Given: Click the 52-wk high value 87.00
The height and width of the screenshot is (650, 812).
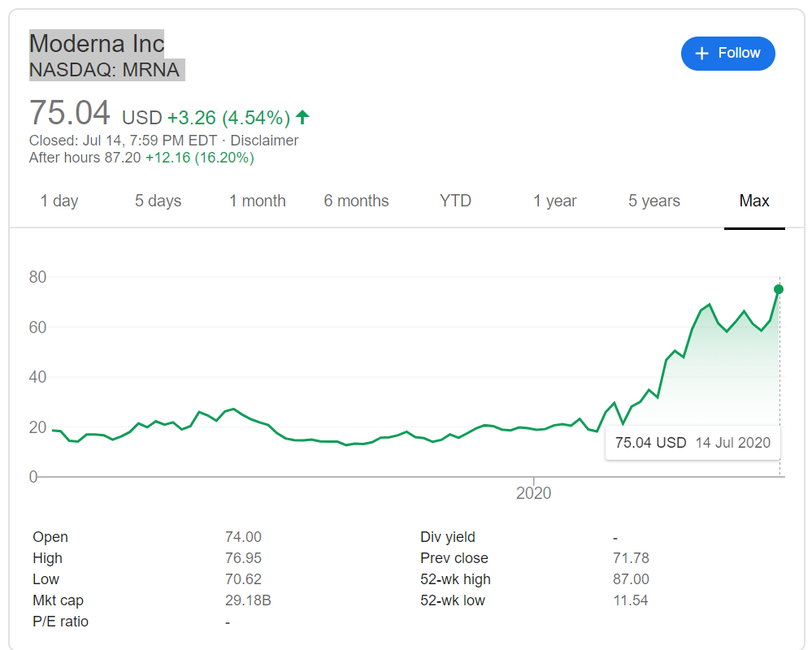Looking at the screenshot, I should pos(631,579).
